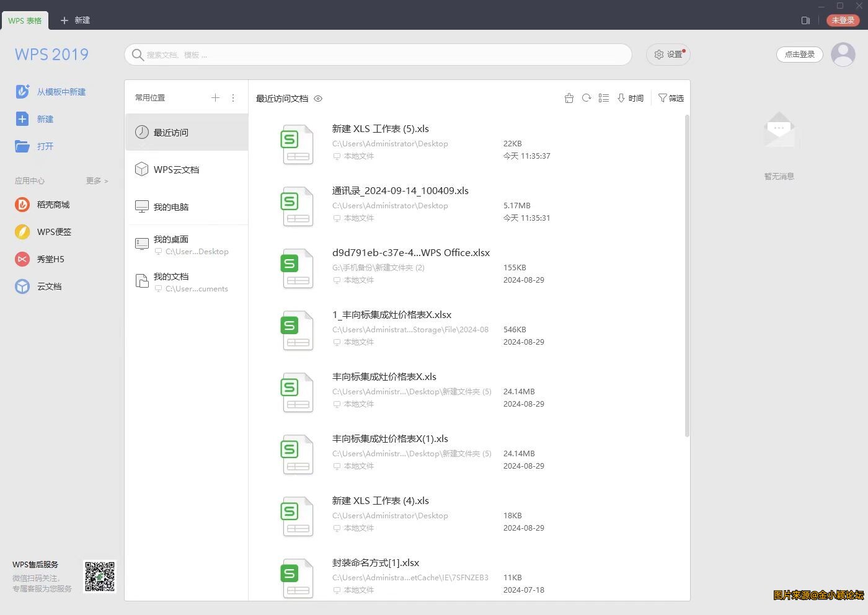The height and width of the screenshot is (615, 868).
Task: Click spreadsheet icon of 封装命名方式[1].xlsx
Action: coord(298,578)
